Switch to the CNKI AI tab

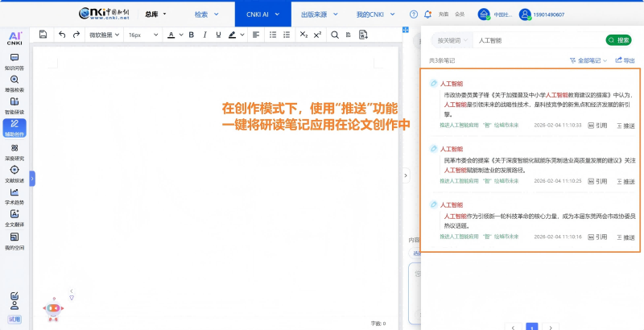point(257,14)
